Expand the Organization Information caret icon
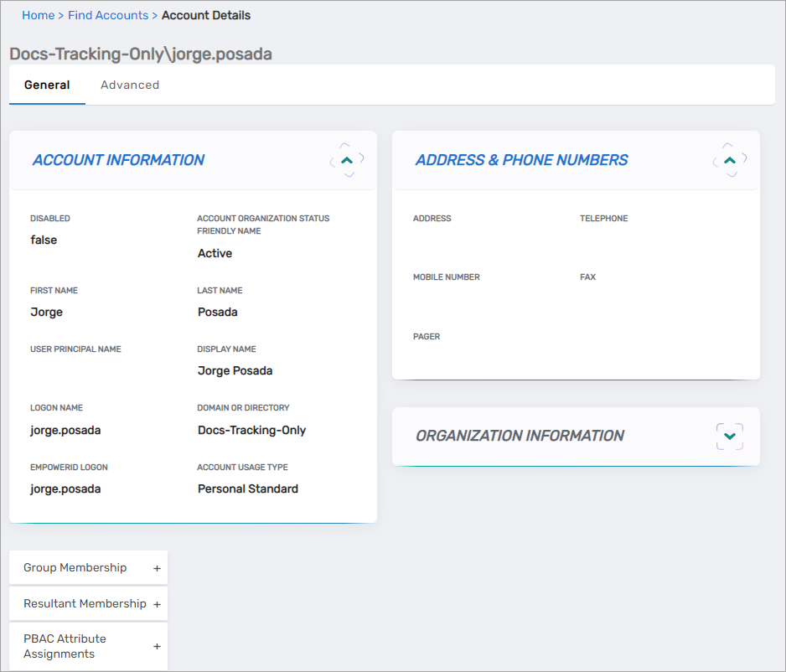The height and width of the screenshot is (672, 786). coord(729,437)
